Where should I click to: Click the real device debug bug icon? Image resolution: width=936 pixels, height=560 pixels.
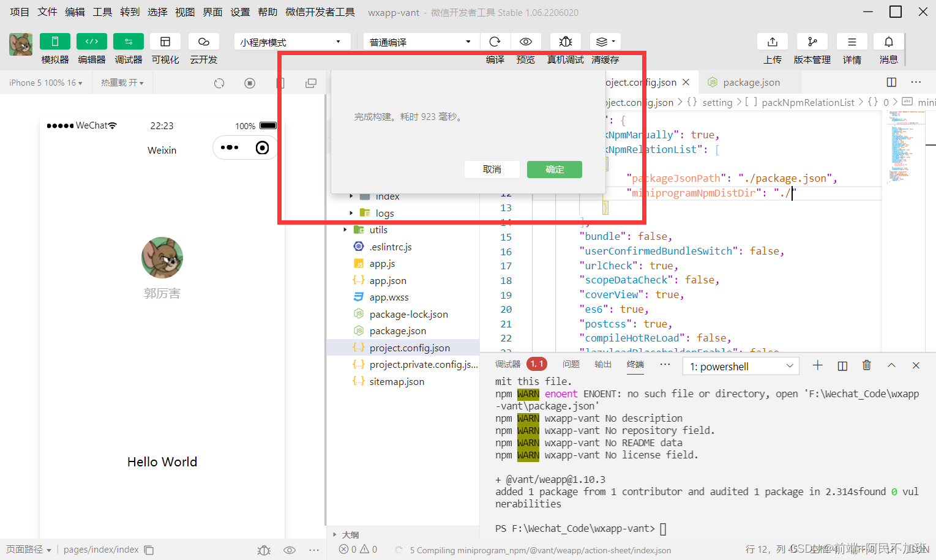(566, 41)
